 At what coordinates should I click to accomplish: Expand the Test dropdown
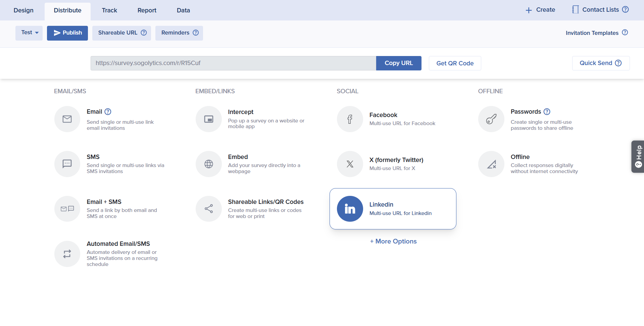pos(29,33)
